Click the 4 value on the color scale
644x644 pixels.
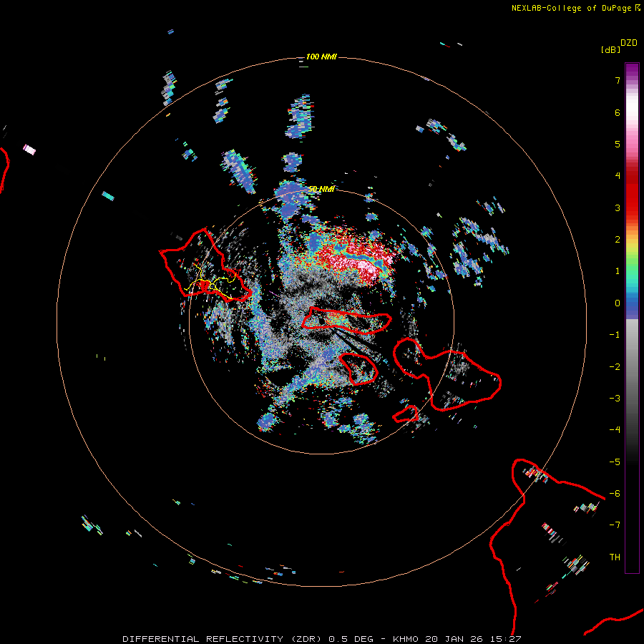tap(618, 176)
